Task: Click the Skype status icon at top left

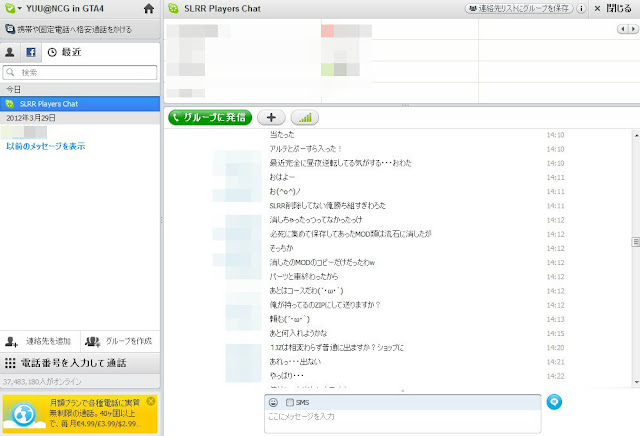Action: 10,8
